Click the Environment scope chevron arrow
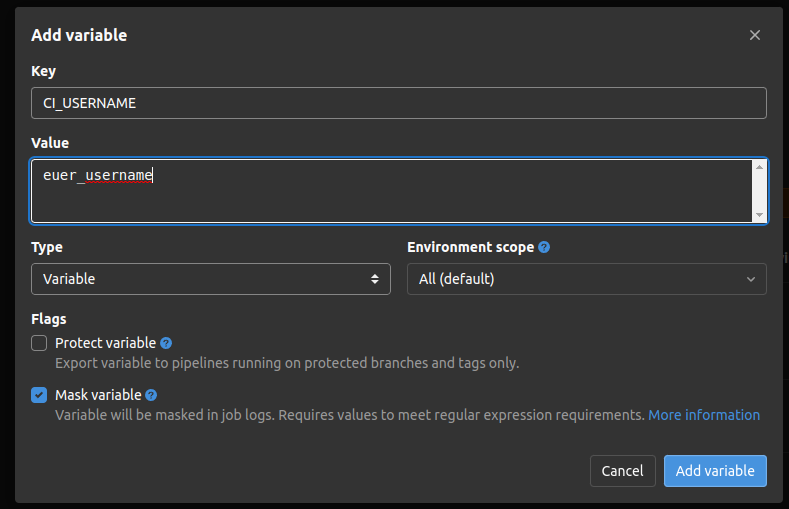789x509 pixels. click(751, 279)
